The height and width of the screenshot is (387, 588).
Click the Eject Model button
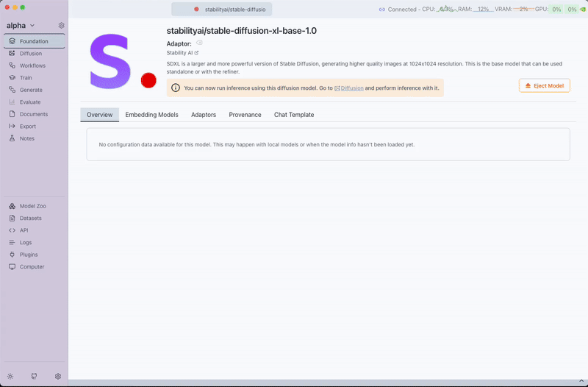pyautogui.click(x=544, y=86)
